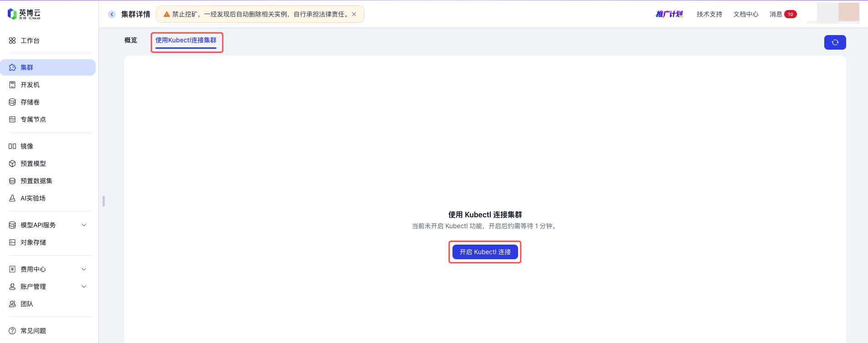Click the 模型API服务 icon
The image size is (868, 343).
pyautogui.click(x=12, y=225)
